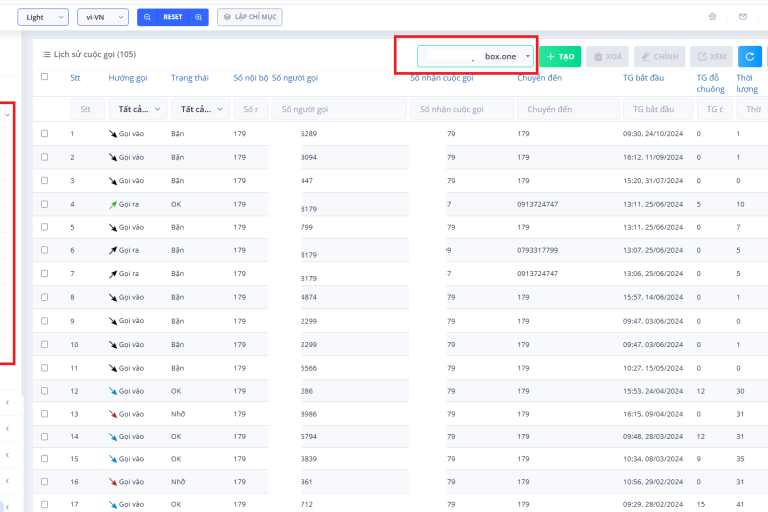This screenshot has width=768, height=512.
Task: Open the Light theme dropdown
Action: pos(43,17)
